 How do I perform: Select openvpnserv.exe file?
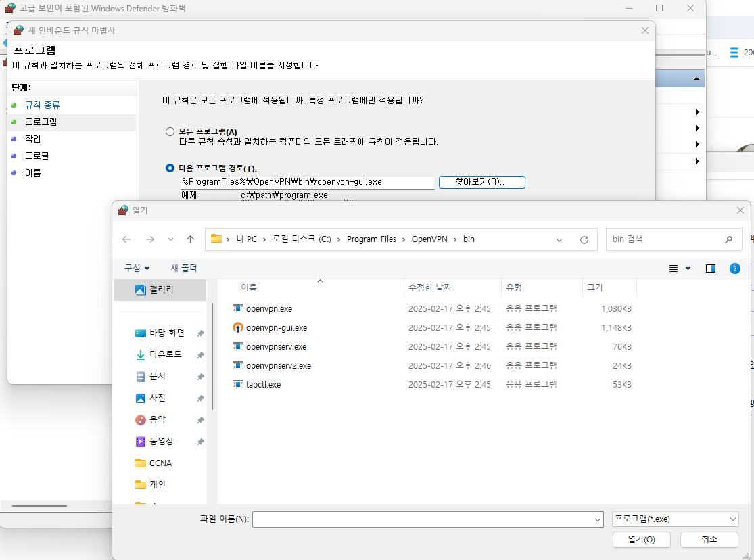(x=276, y=347)
